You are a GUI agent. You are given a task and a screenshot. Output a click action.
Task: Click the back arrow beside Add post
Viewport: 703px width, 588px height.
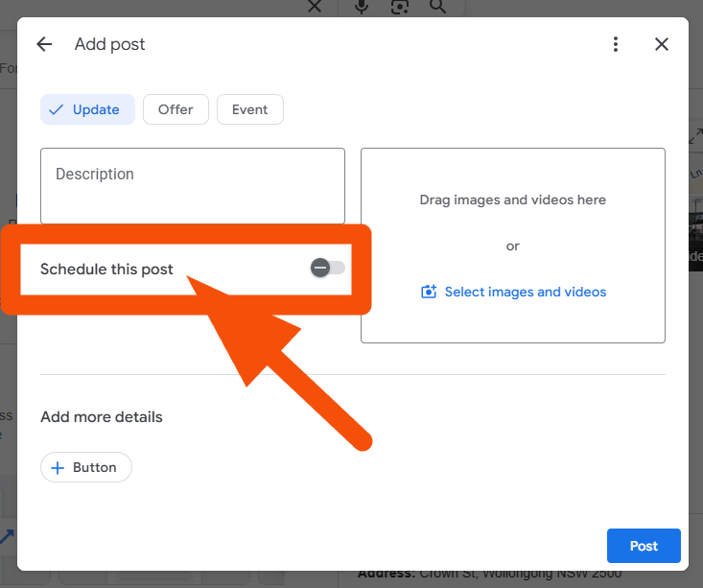click(x=44, y=44)
